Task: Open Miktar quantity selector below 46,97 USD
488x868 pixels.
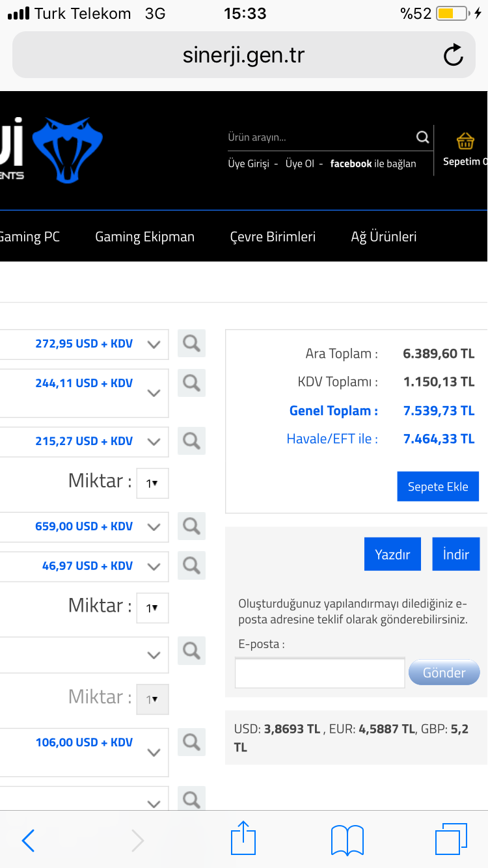Action: (x=153, y=608)
